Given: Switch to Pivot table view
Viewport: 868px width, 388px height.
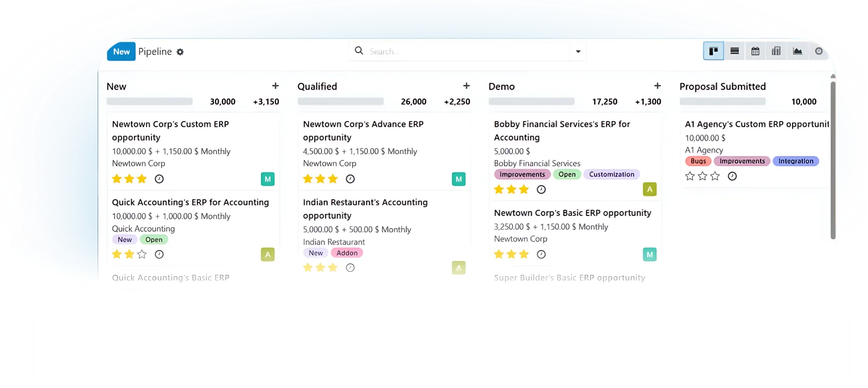Looking at the screenshot, I should 776,51.
